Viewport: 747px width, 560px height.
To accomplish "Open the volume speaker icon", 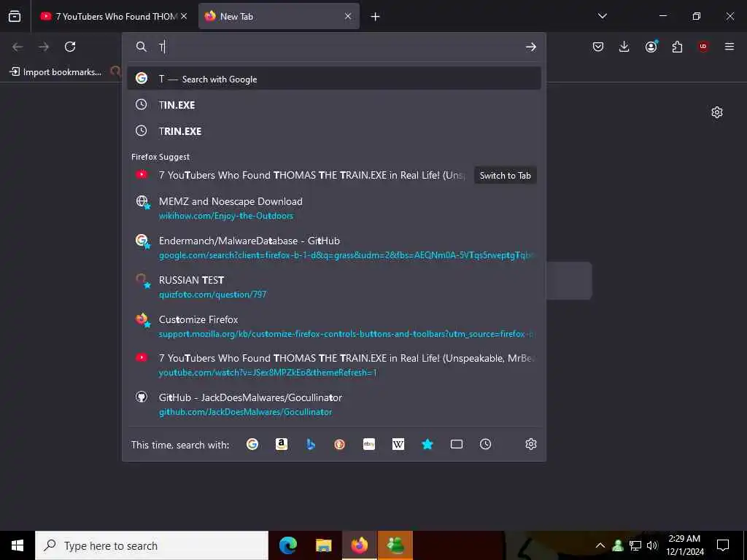I will (x=652, y=545).
